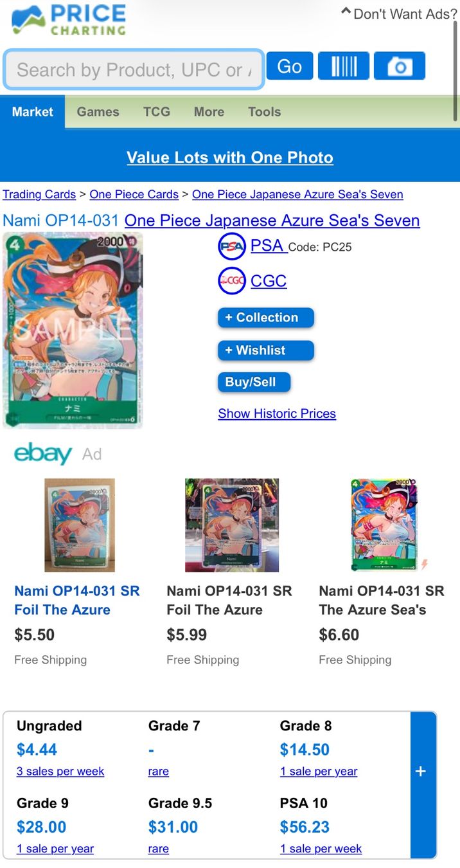460x868 pixels.
Task: Add card with + Wishlist button
Action: 265,350
